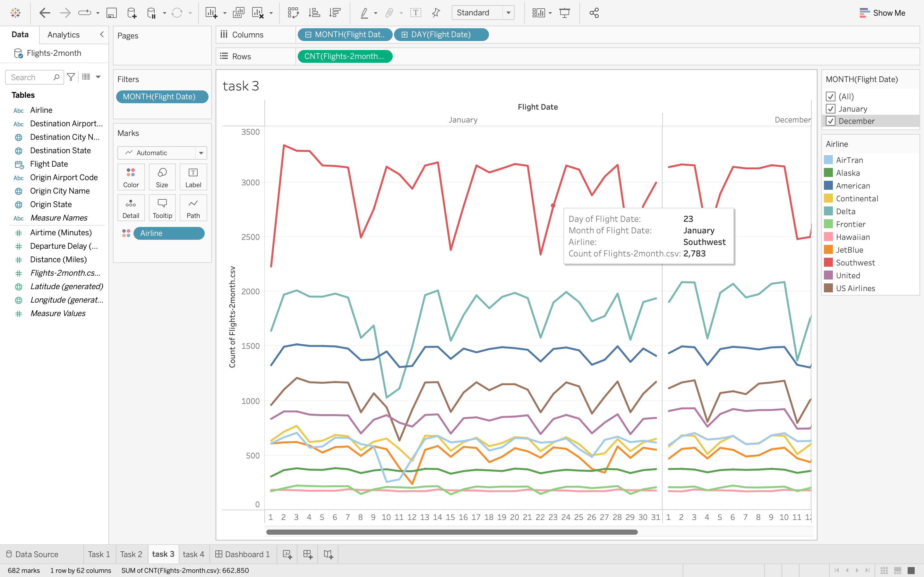
Task: Click the Undo back arrow
Action: coord(45,13)
